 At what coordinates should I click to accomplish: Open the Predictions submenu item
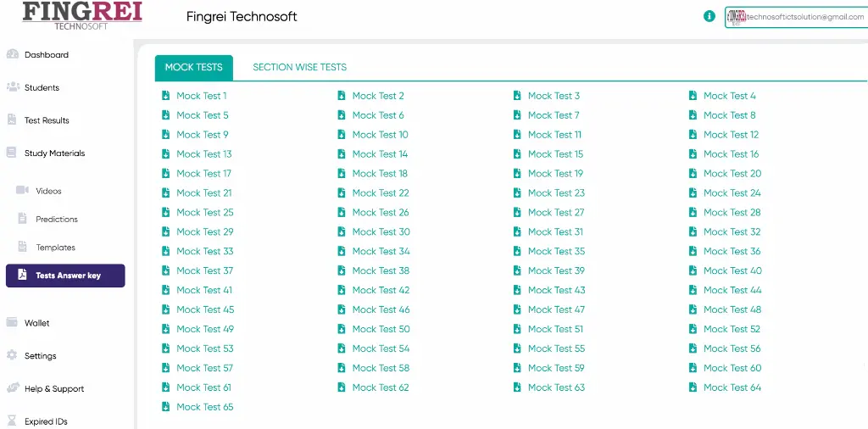(57, 220)
